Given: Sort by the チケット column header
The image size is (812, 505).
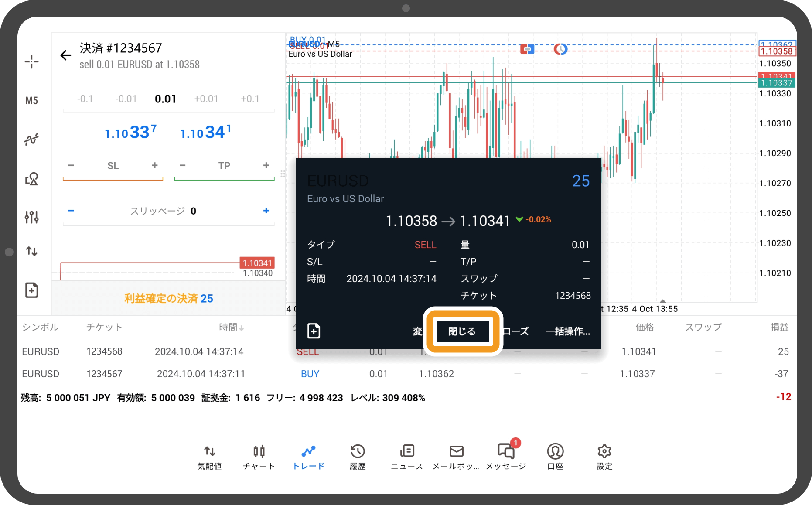Looking at the screenshot, I should 104,327.
